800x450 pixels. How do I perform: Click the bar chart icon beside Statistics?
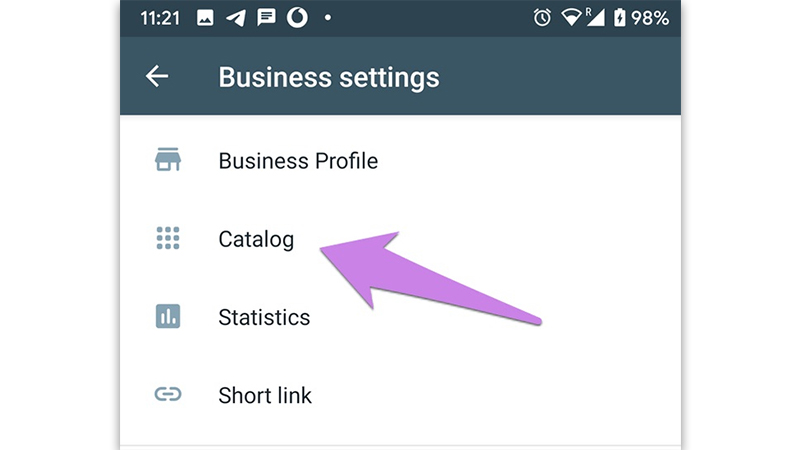click(x=167, y=317)
